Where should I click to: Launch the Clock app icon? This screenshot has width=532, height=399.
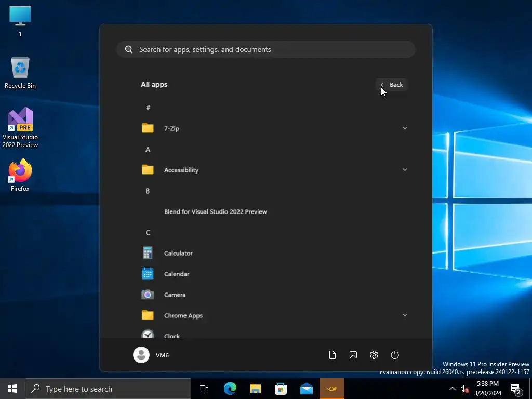click(148, 334)
